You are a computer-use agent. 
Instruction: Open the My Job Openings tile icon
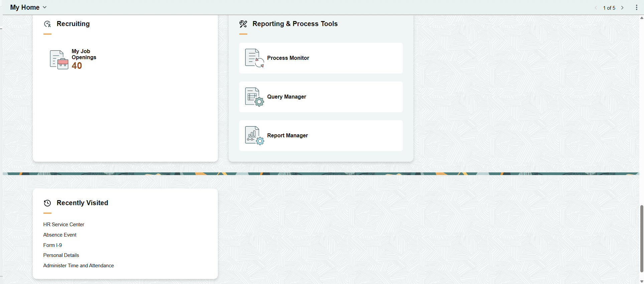click(59, 59)
